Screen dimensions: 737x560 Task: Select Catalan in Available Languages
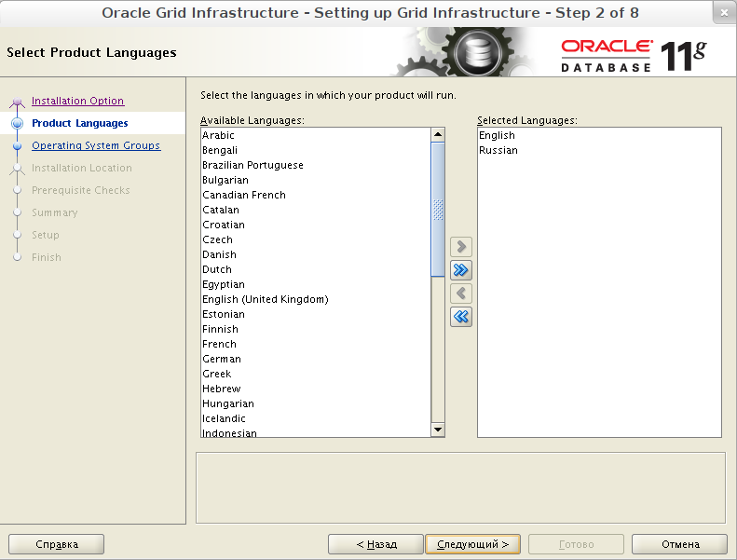[315, 211]
